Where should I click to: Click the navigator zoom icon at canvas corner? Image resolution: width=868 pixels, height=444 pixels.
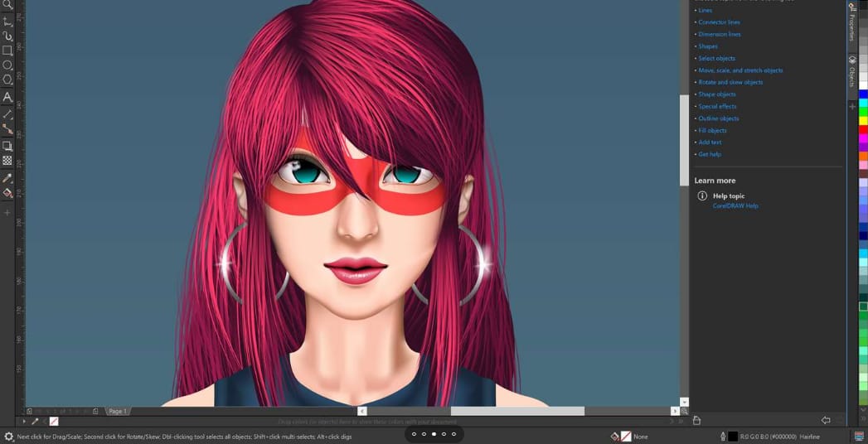[684, 411]
